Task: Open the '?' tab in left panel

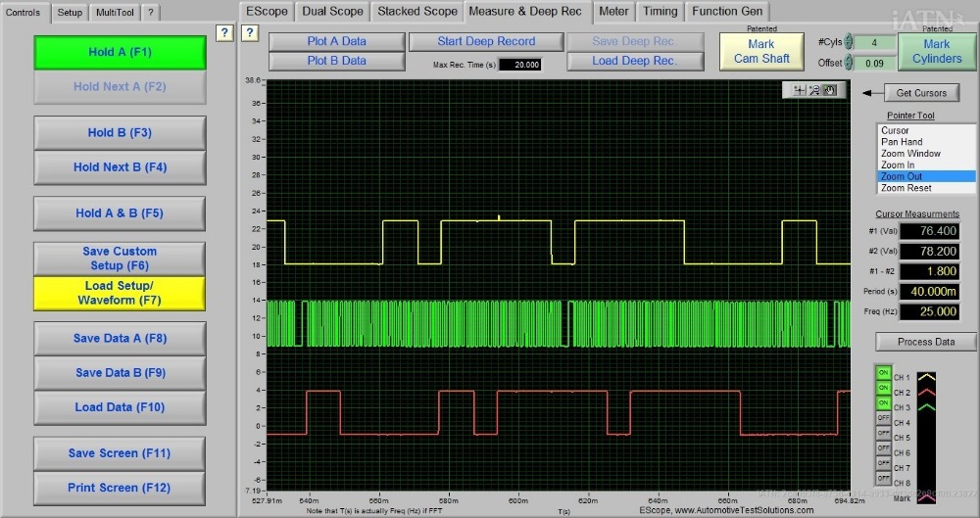Action: tap(150, 13)
